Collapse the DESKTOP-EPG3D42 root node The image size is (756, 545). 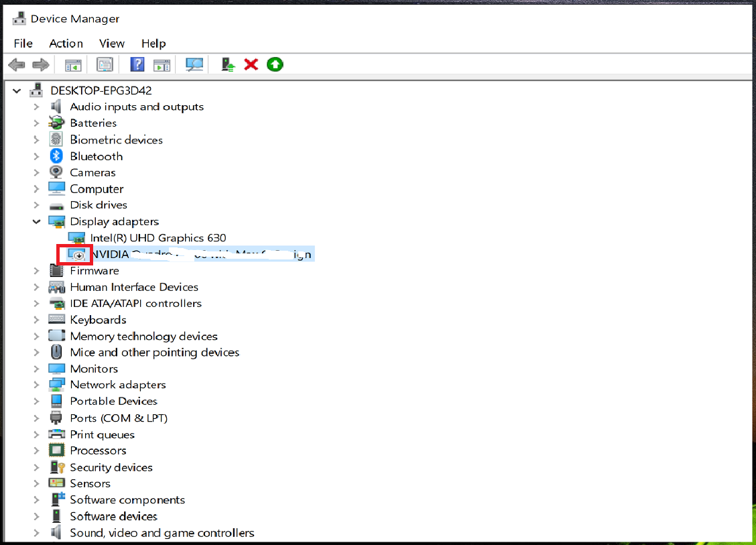tap(17, 90)
